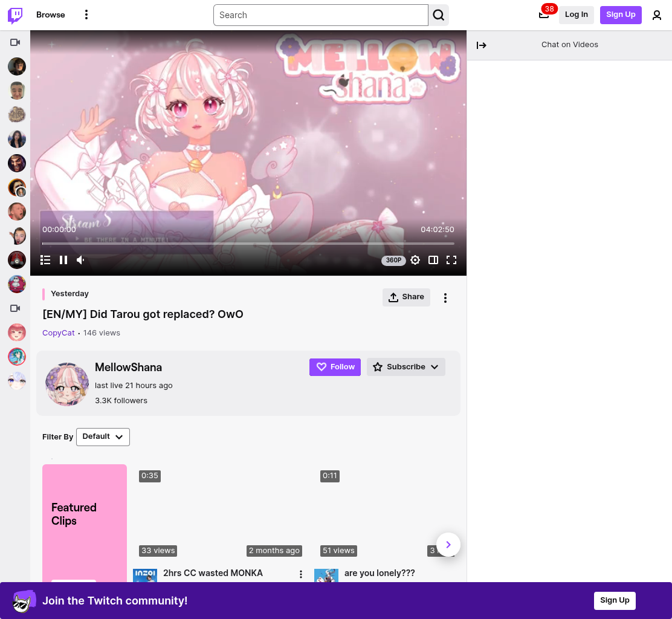Focus the Search input field
The width and height of the screenshot is (672, 619).
tap(320, 15)
